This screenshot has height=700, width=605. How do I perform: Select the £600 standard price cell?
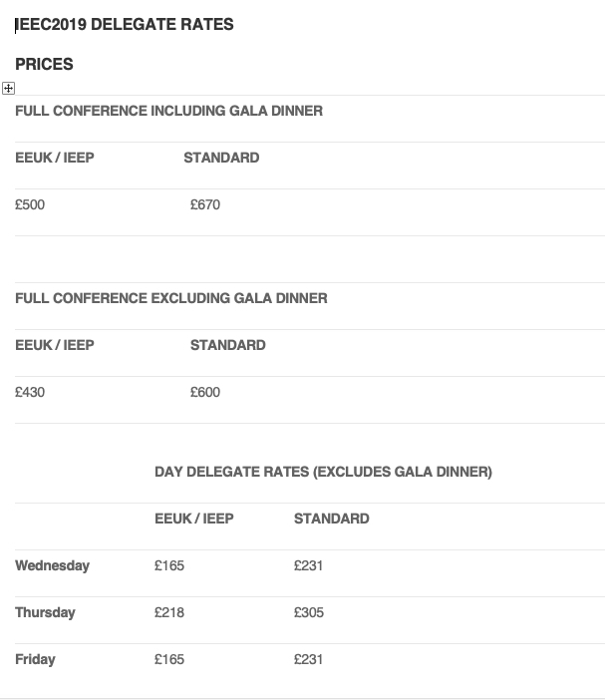pos(205,393)
